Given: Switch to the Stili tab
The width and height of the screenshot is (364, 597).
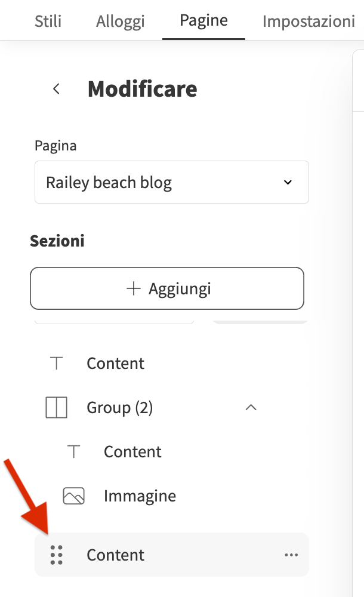Looking at the screenshot, I should coord(48,21).
